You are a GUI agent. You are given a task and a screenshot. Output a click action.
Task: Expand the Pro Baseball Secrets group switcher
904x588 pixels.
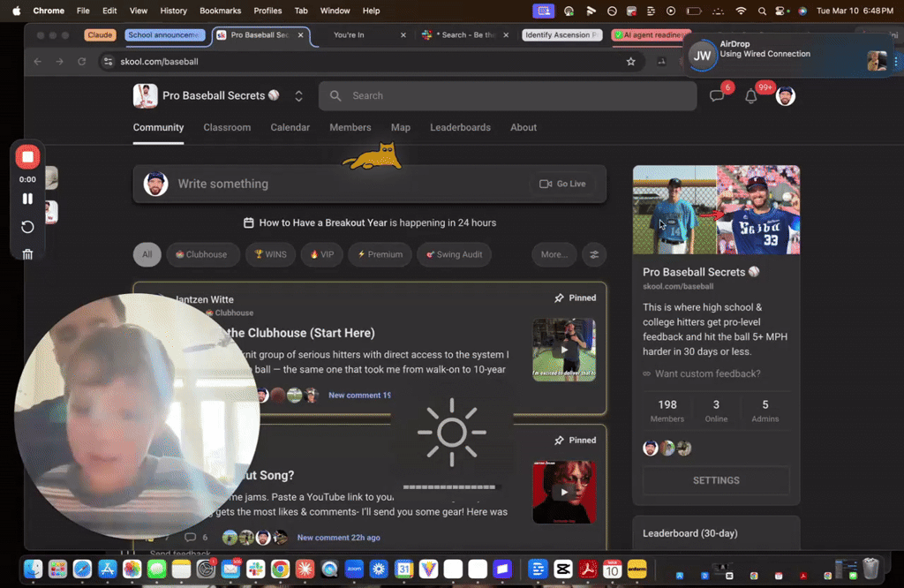tap(298, 95)
